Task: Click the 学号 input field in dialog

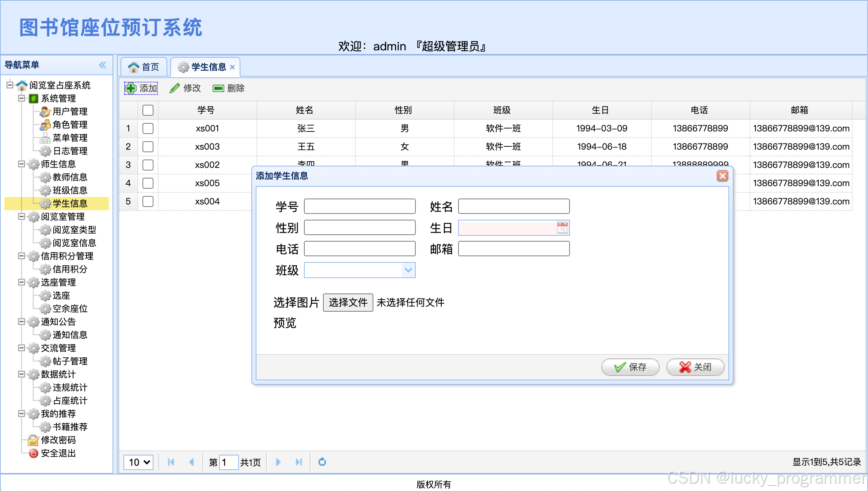Action: 359,206
